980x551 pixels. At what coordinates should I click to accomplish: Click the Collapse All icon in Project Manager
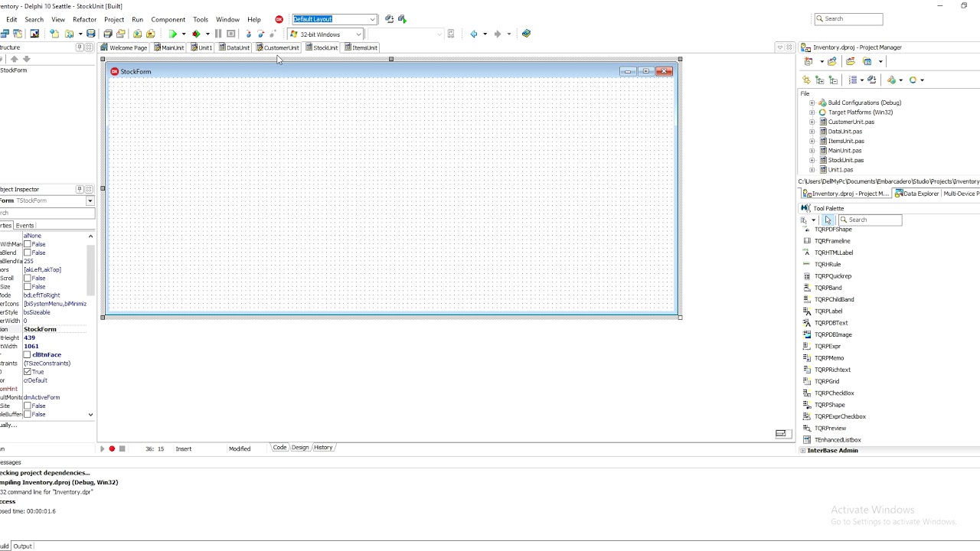click(833, 80)
